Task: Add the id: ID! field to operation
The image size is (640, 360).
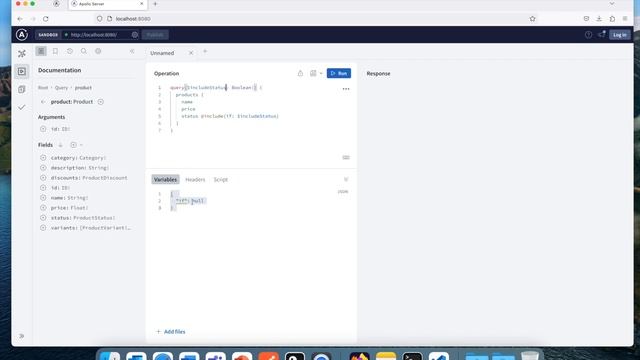Action: 43,188
